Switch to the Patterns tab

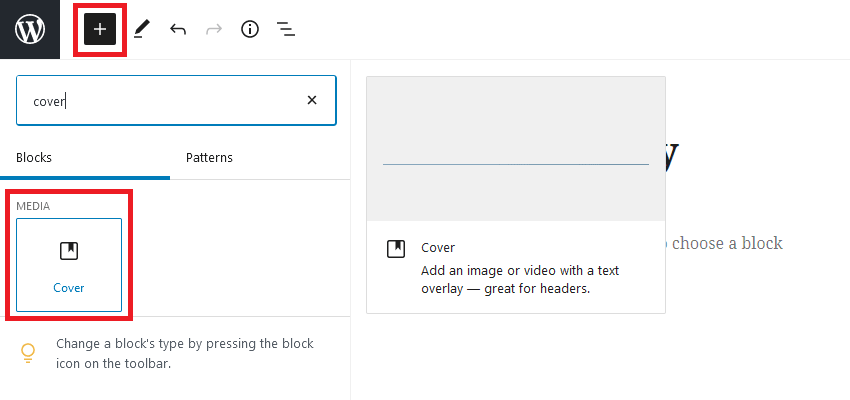(x=209, y=158)
